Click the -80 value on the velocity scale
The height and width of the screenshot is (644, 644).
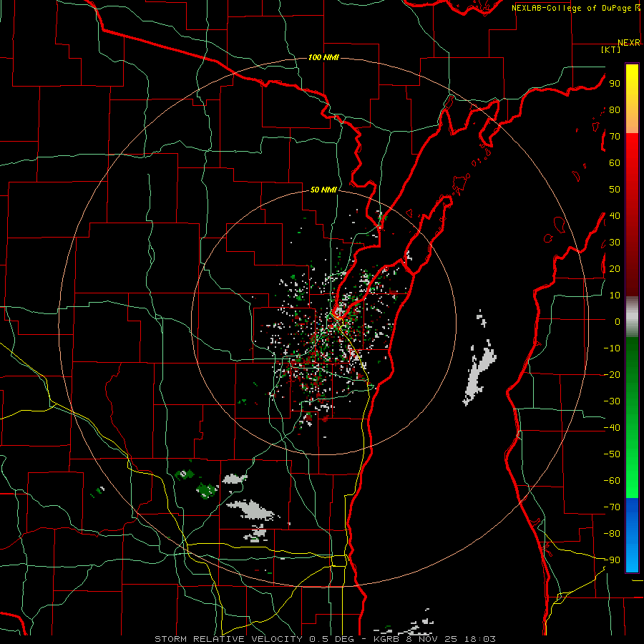pos(612,534)
